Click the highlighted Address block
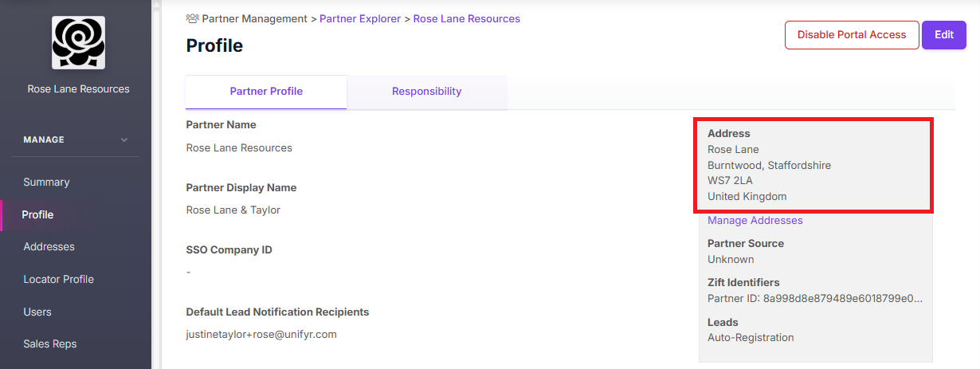This screenshot has width=980, height=369. click(813, 166)
